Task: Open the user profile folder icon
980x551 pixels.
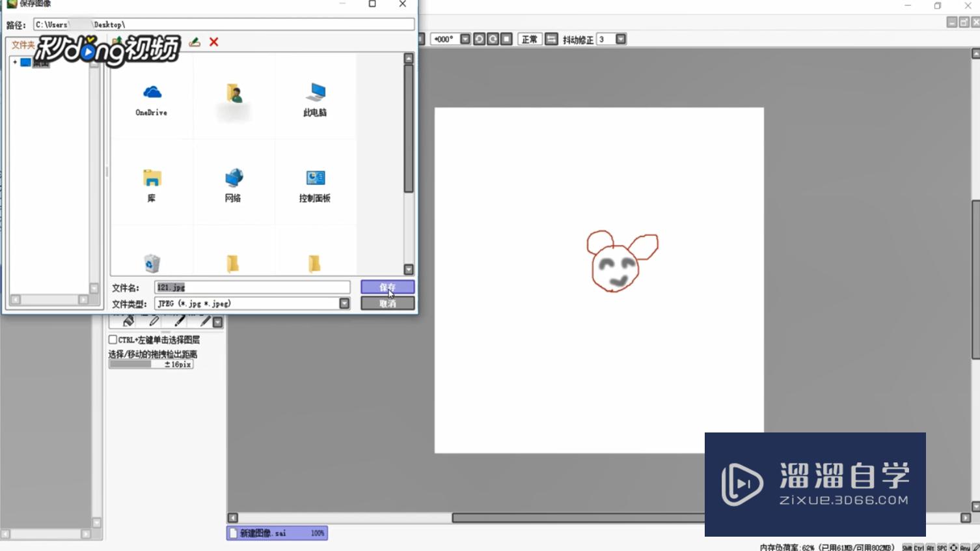Action: [x=234, y=94]
